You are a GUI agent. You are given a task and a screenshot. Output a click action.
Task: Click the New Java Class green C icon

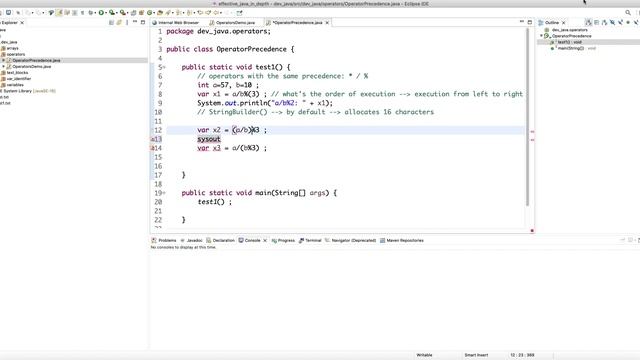pyautogui.click(x=150, y=13)
